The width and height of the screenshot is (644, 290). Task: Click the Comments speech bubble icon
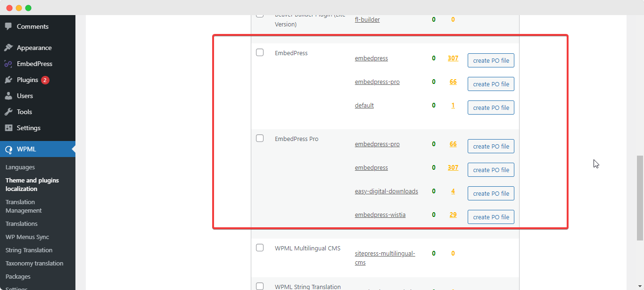pos(8,27)
